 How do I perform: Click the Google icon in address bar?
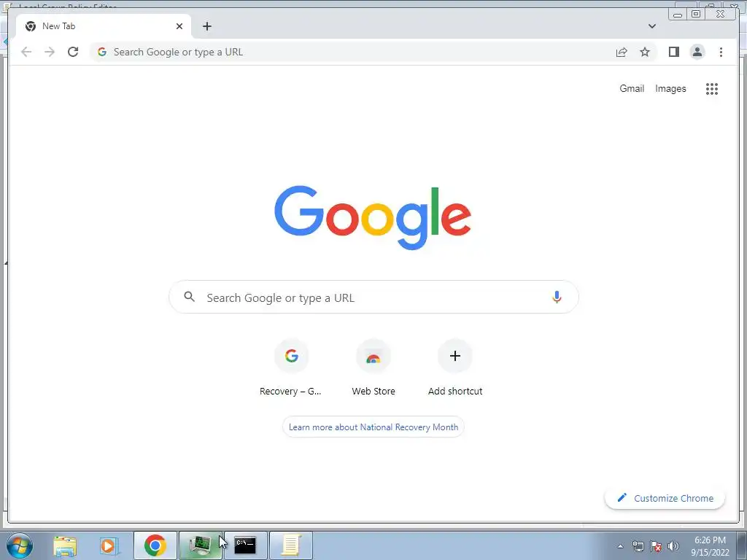(x=102, y=52)
